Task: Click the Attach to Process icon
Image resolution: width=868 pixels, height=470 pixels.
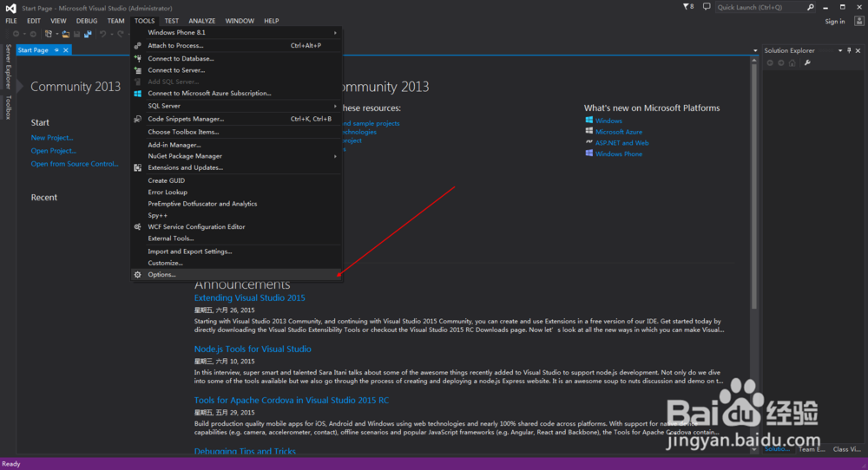Action: pyautogui.click(x=138, y=46)
